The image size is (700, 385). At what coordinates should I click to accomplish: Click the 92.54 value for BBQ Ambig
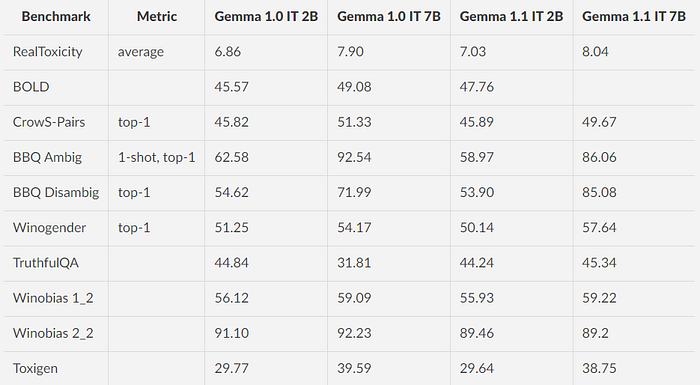click(x=354, y=157)
